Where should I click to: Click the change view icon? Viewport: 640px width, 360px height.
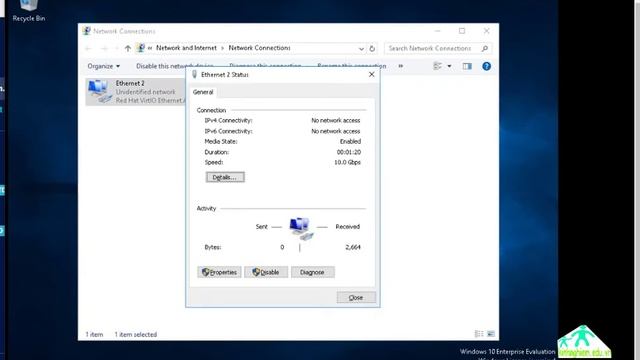pyautogui.click(x=438, y=66)
